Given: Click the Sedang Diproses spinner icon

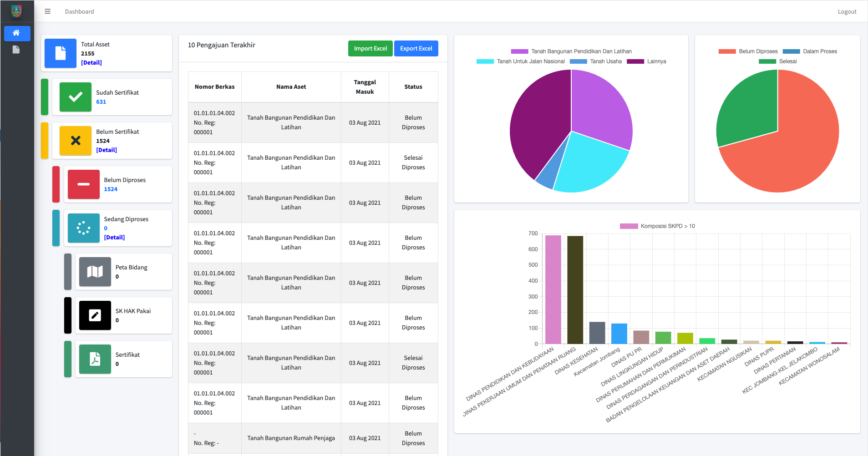Looking at the screenshot, I should 83,228.
